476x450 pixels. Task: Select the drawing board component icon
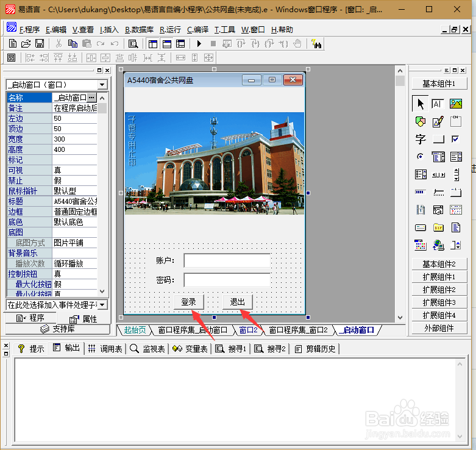pos(438,121)
